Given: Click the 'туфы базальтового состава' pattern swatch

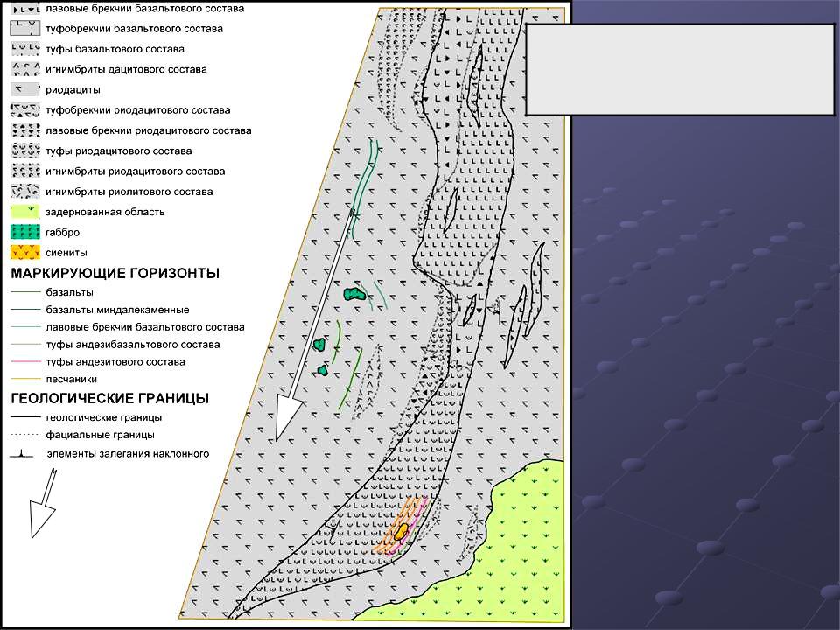Looking at the screenshot, I should [25, 49].
